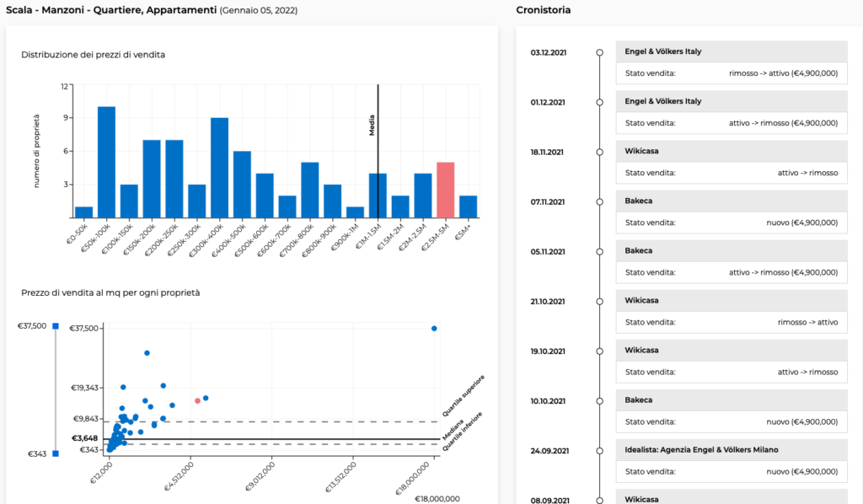The image size is (863, 504).
Task: Click the €3,648 median value label
Action: point(85,438)
